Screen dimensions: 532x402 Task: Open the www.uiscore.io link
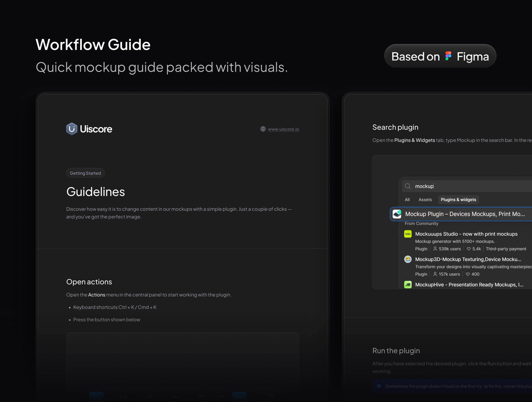tap(283, 129)
